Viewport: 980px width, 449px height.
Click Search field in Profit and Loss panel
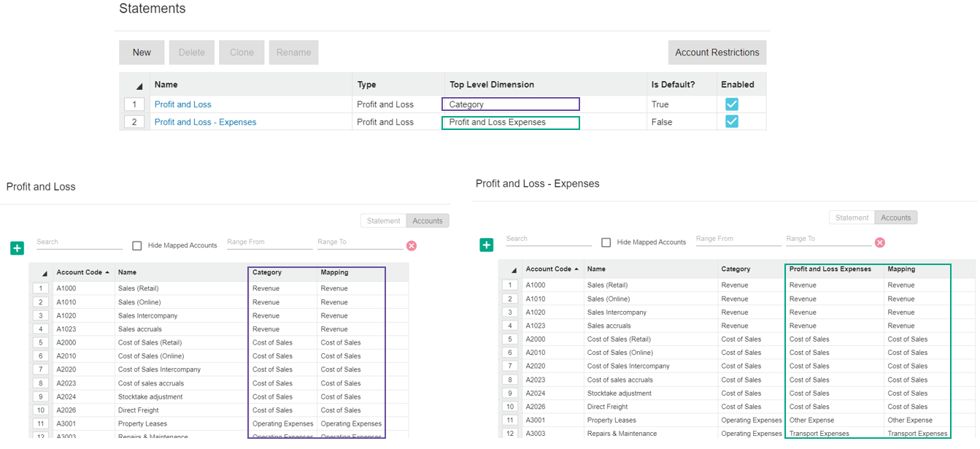point(79,242)
